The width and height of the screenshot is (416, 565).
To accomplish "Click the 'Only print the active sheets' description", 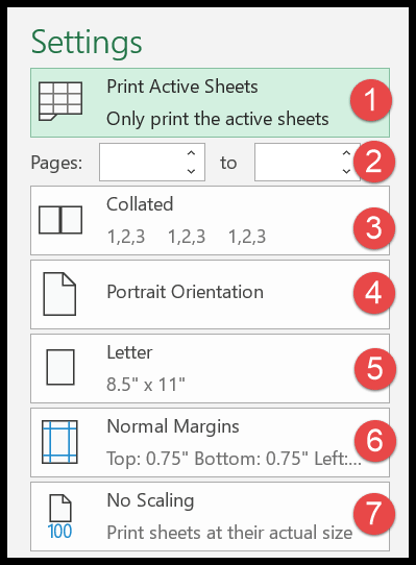I will (x=217, y=119).
